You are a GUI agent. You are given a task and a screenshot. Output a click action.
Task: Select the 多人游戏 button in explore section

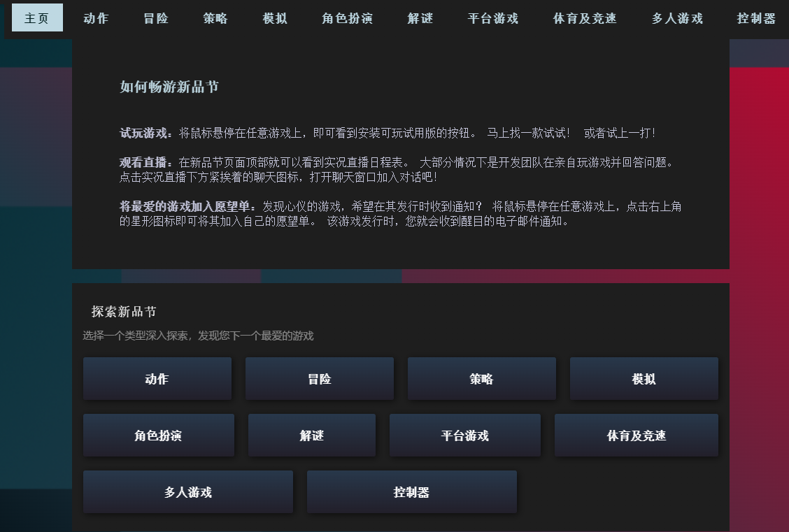click(187, 492)
